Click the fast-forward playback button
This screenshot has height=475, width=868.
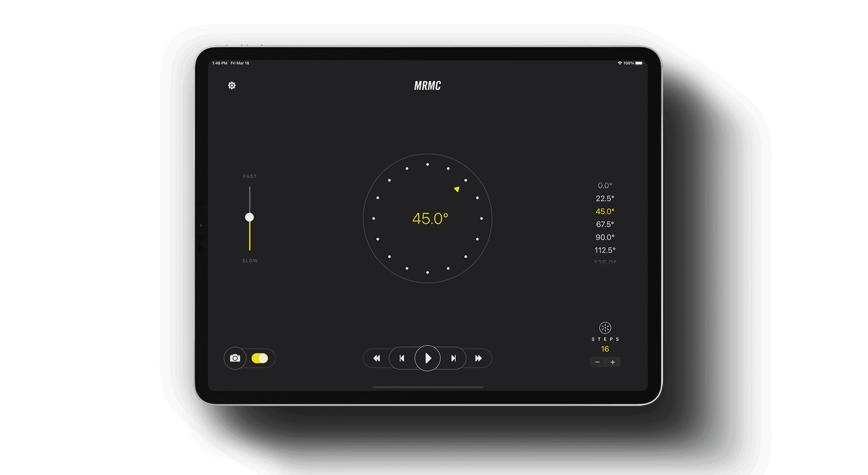pos(479,358)
